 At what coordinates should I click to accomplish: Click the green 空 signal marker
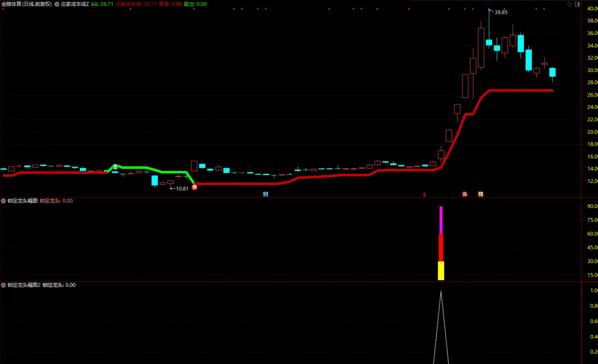[x=115, y=167]
